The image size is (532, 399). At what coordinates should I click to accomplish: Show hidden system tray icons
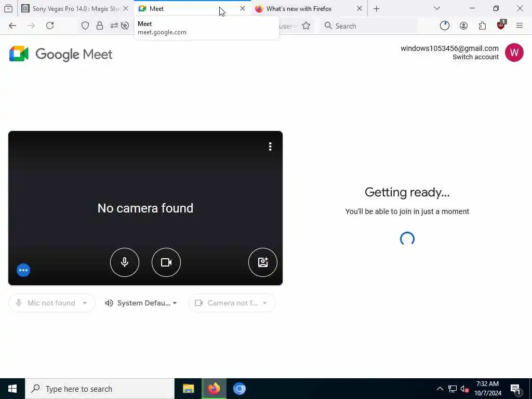point(440,389)
